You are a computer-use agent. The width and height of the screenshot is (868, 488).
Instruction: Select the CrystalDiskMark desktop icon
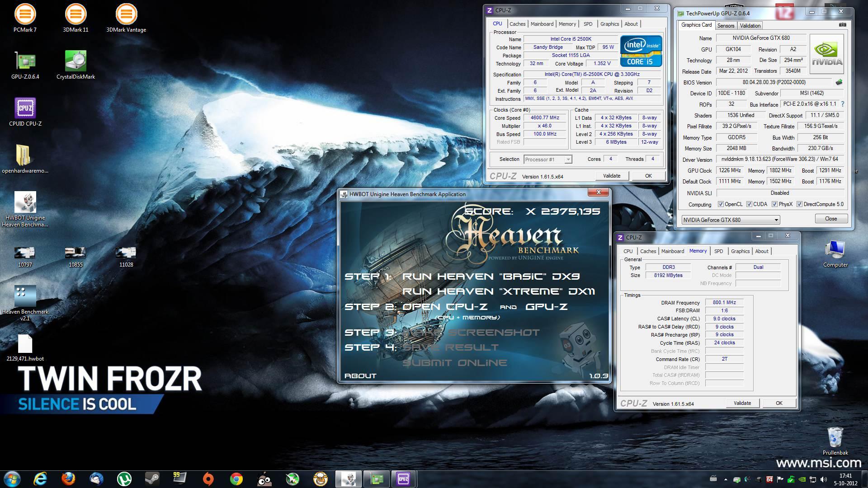(75, 66)
